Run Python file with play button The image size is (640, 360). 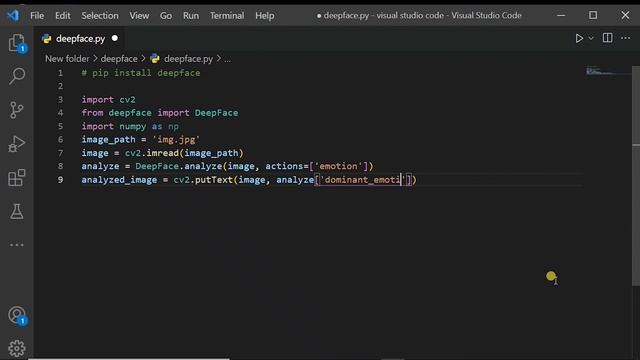click(x=579, y=38)
